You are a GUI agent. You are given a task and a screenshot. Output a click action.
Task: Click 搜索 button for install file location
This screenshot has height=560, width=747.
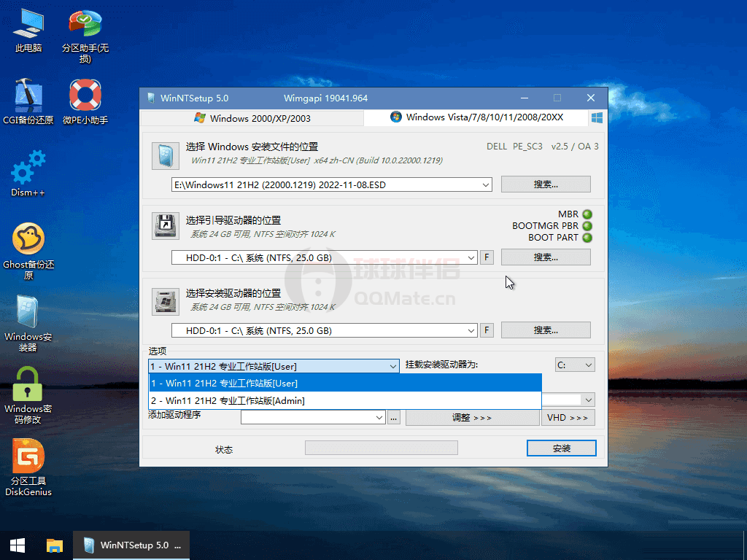[545, 184]
